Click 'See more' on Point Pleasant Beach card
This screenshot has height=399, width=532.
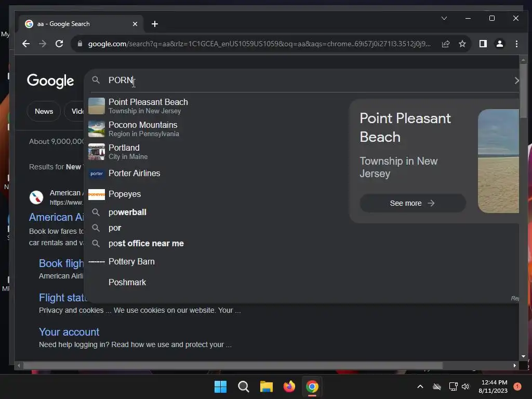coord(413,203)
